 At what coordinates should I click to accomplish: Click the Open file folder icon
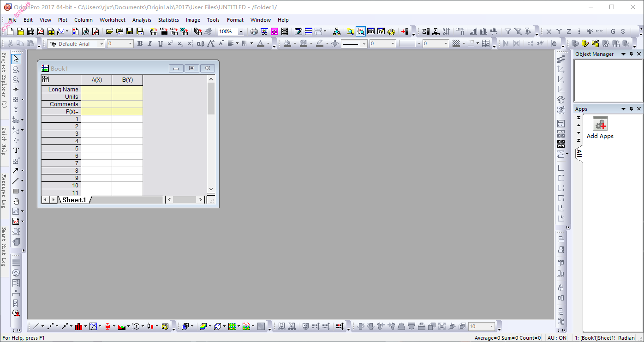pyautogui.click(x=109, y=31)
